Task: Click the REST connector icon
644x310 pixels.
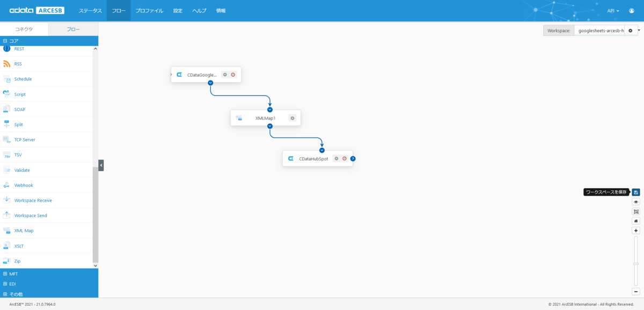Action: pos(7,49)
